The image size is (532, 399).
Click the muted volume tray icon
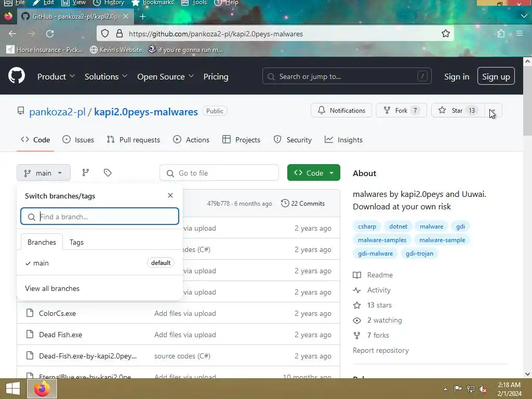click(x=483, y=389)
